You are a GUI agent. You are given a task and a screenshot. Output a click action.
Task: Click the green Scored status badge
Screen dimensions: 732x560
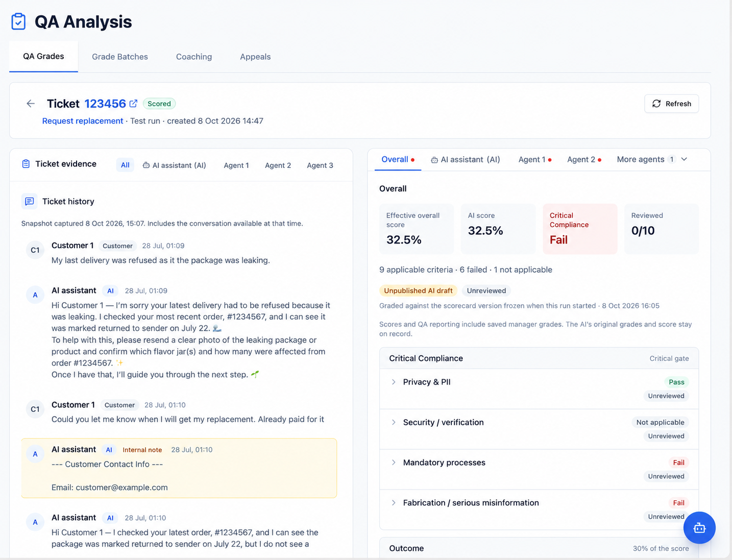pos(159,104)
